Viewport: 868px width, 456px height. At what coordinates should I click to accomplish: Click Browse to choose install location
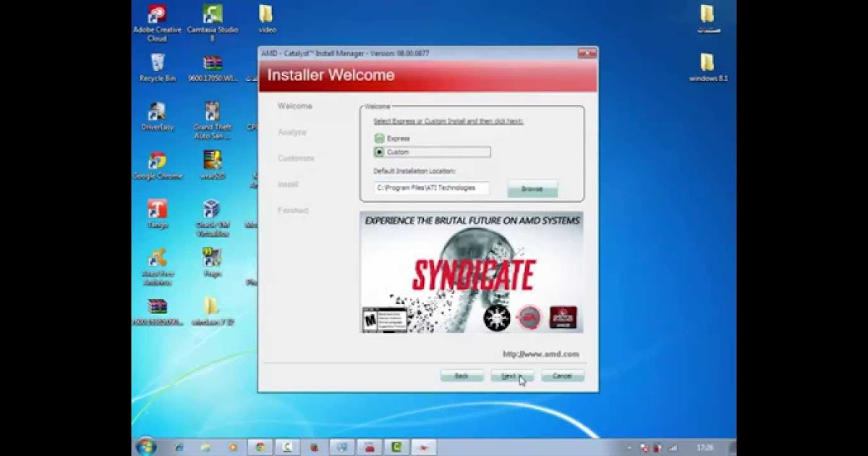532,189
